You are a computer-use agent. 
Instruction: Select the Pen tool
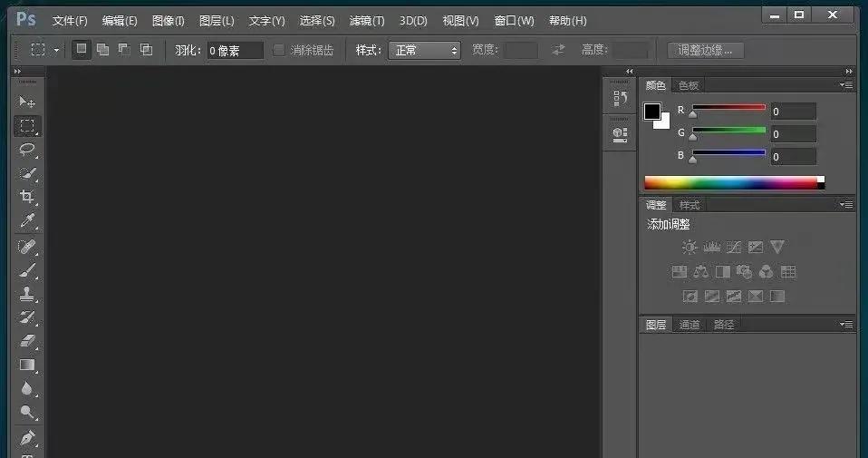(x=27, y=438)
